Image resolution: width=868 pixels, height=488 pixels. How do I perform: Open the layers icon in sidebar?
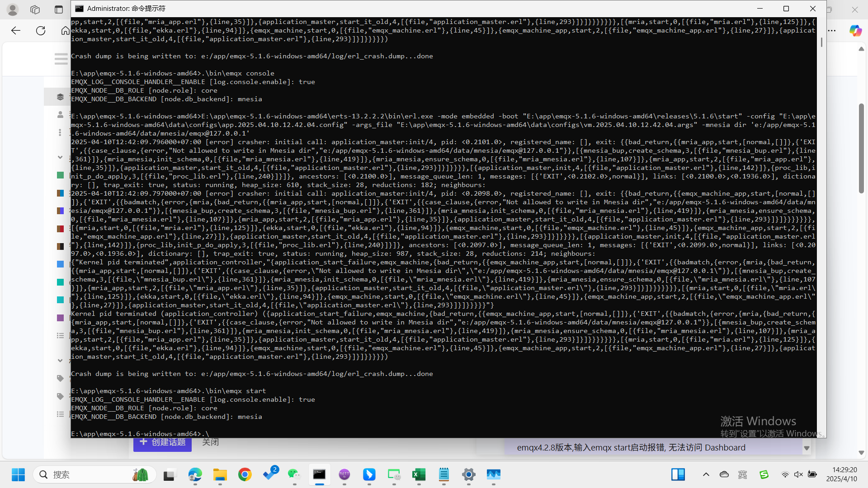pyautogui.click(x=60, y=97)
